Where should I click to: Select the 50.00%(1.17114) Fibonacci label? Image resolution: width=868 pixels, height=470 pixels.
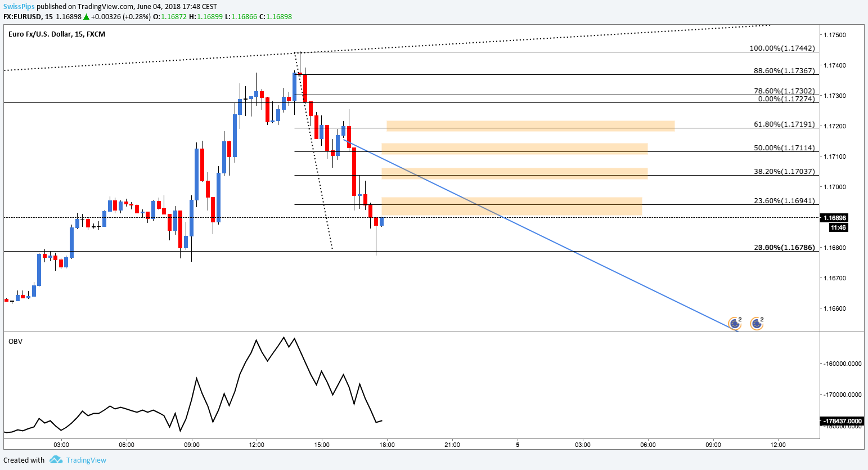784,148
